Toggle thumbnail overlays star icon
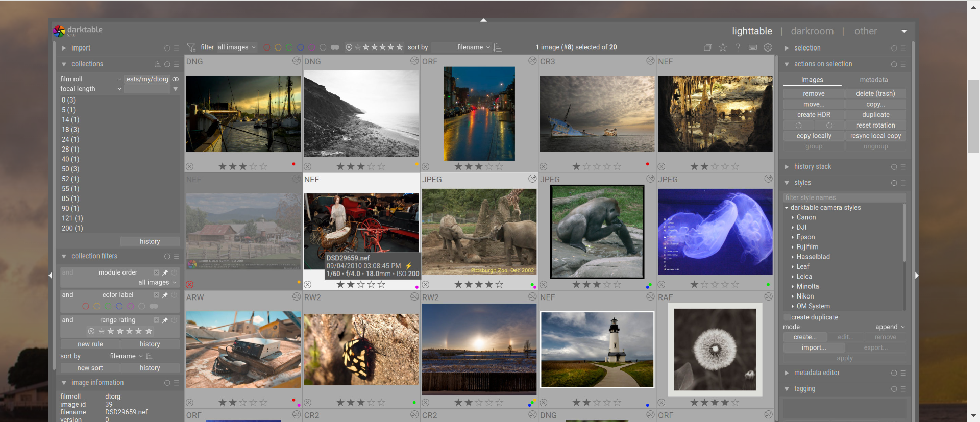The width and height of the screenshot is (980, 422). (723, 47)
